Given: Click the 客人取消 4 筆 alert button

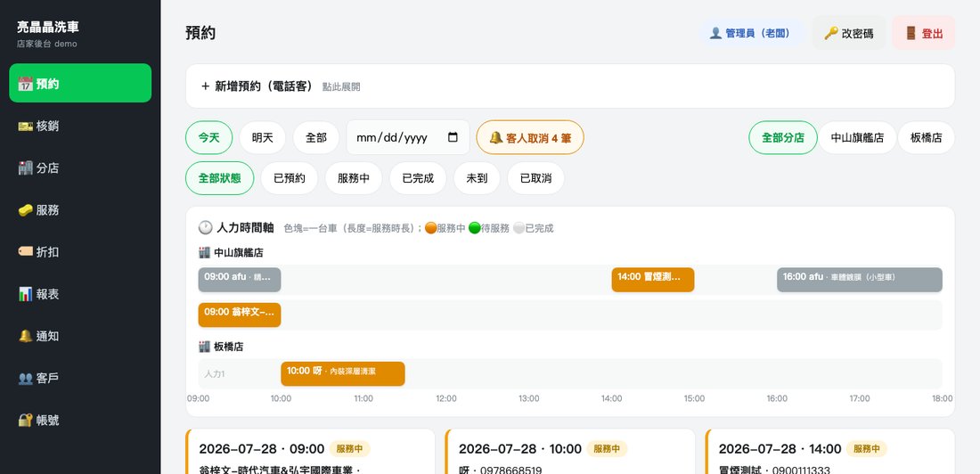Looking at the screenshot, I should (530, 137).
